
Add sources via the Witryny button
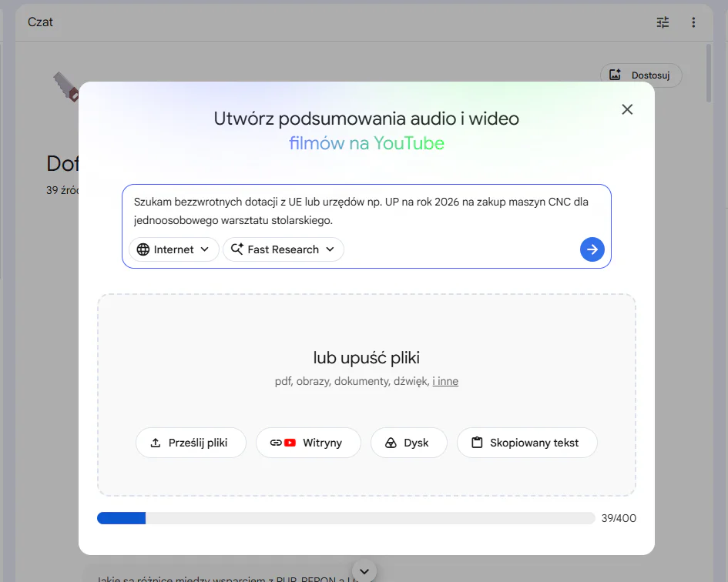(308, 443)
